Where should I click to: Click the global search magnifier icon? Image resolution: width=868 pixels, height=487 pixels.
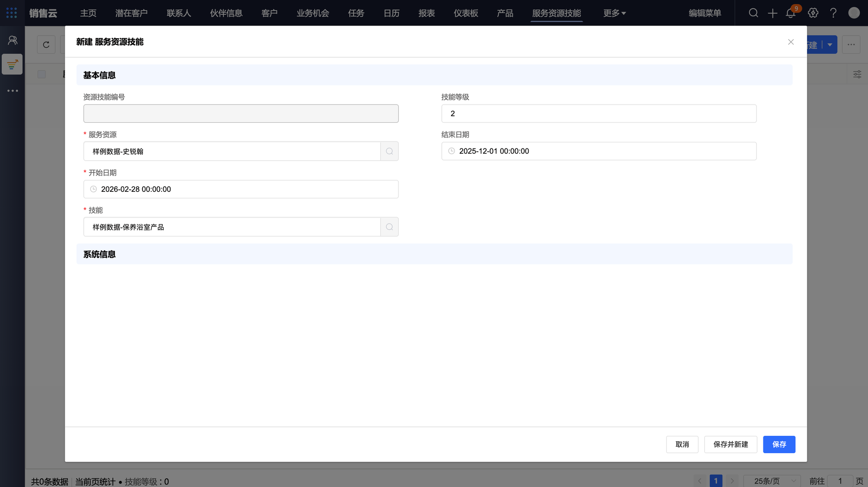pyautogui.click(x=753, y=13)
